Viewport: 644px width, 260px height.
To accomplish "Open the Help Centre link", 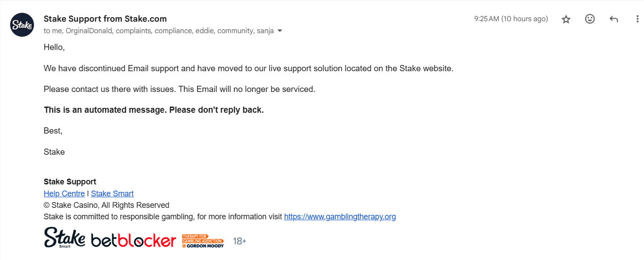I will (x=64, y=194).
